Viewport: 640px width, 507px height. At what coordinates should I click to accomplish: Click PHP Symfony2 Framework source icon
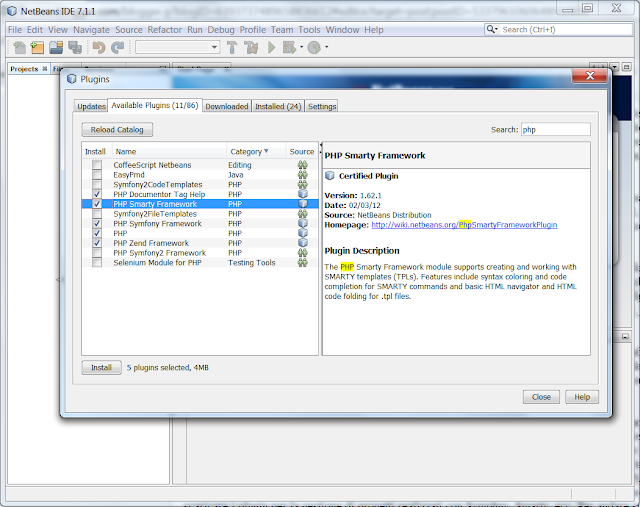coord(302,253)
